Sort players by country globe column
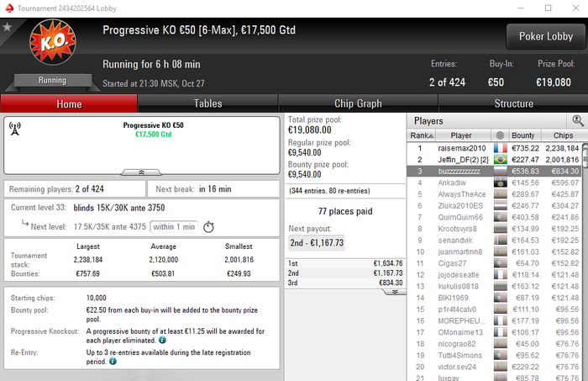 click(x=500, y=135)
